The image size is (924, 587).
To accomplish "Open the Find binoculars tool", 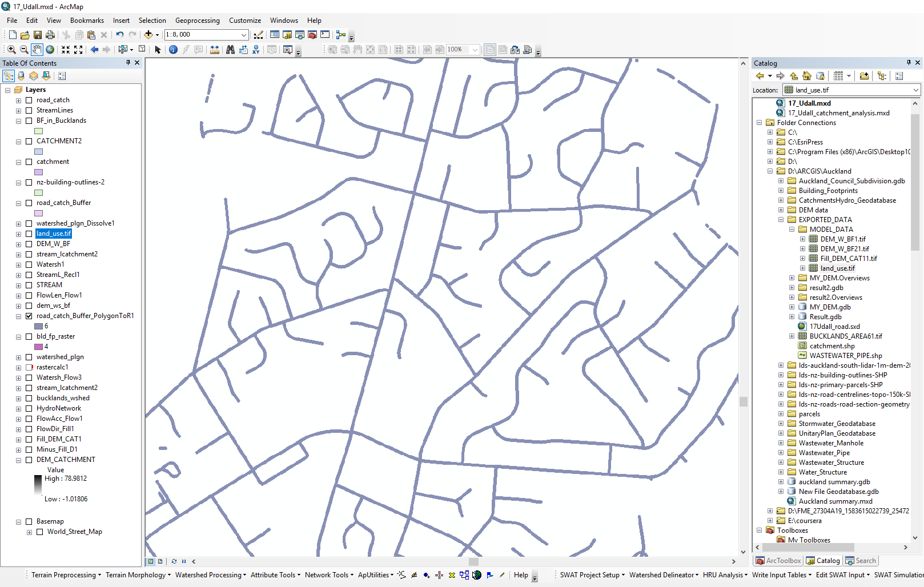I will click(230, 50).
